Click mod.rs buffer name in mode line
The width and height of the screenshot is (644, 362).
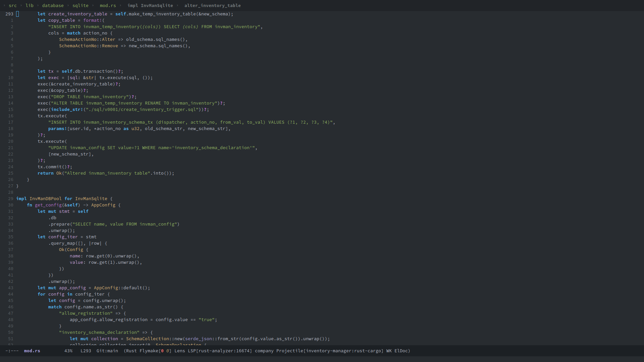point(32,351)
